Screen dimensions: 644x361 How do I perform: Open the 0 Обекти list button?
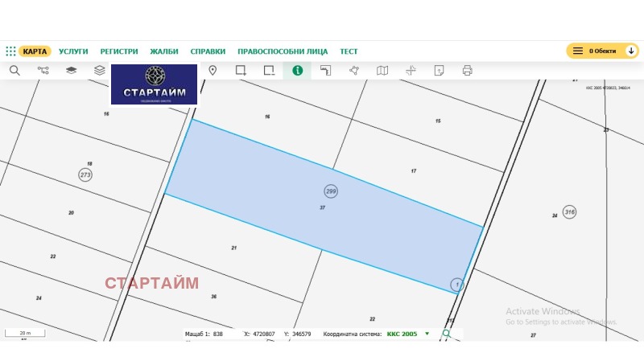click(x=602, y=51)
